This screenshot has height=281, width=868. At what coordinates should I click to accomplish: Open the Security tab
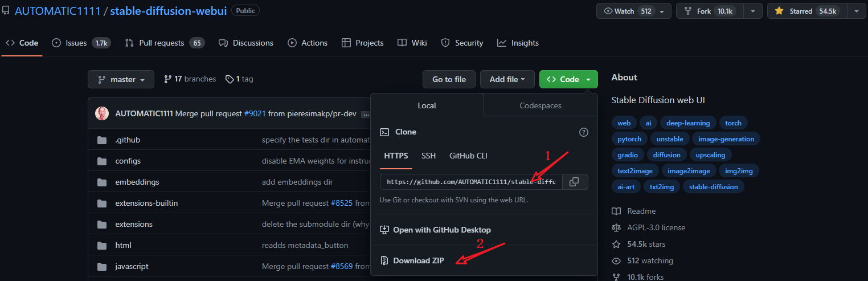pyautogui.click(x=462, y=43)
